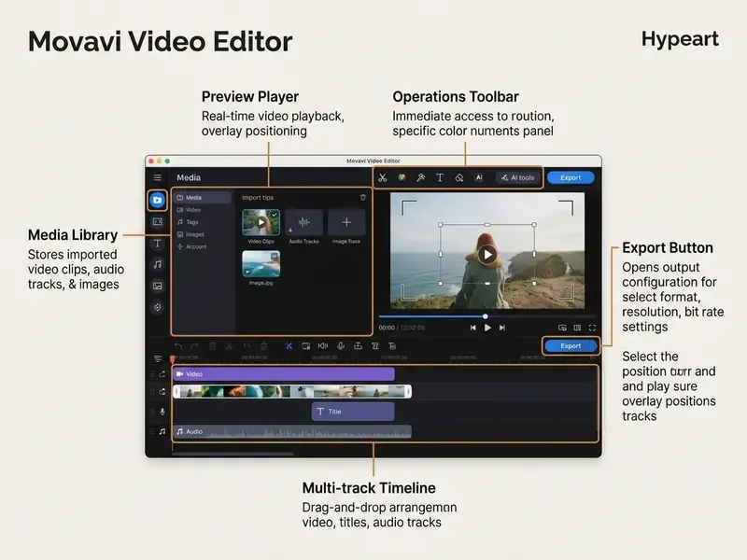The width and height of the screenshot is (747, 560).
Task: Click the AI square icon in the top toolbar
Action: (479, 177)
